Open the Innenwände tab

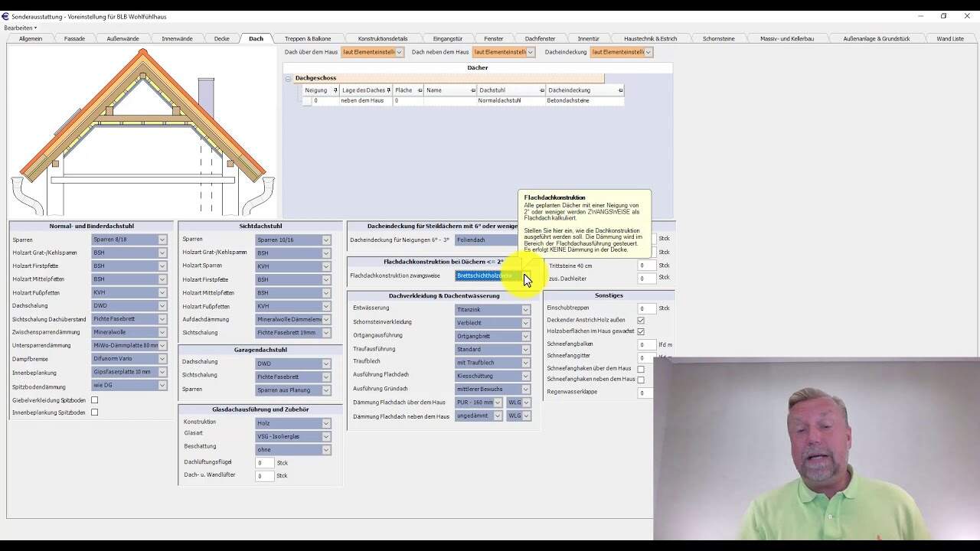tap(177, 38)
